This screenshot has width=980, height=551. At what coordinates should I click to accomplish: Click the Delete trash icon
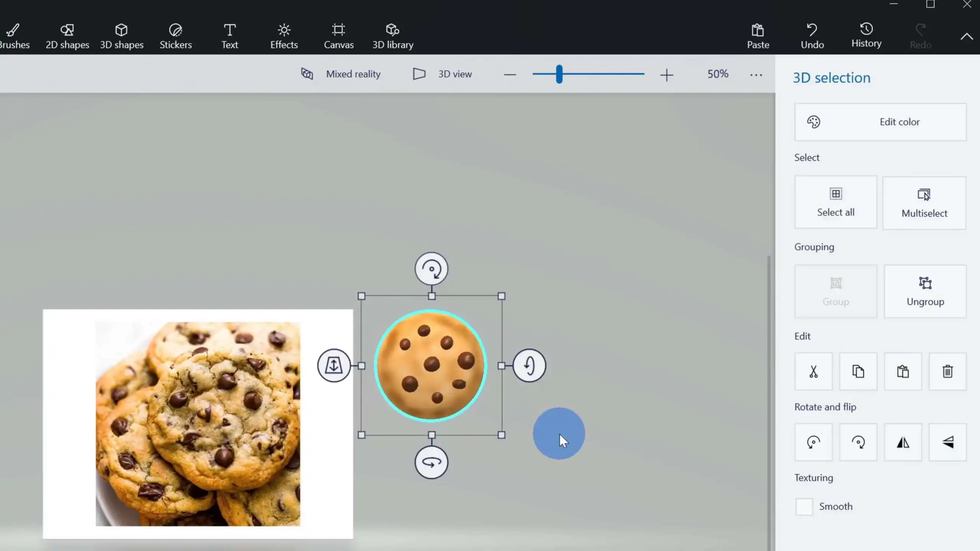click(947, 371)
